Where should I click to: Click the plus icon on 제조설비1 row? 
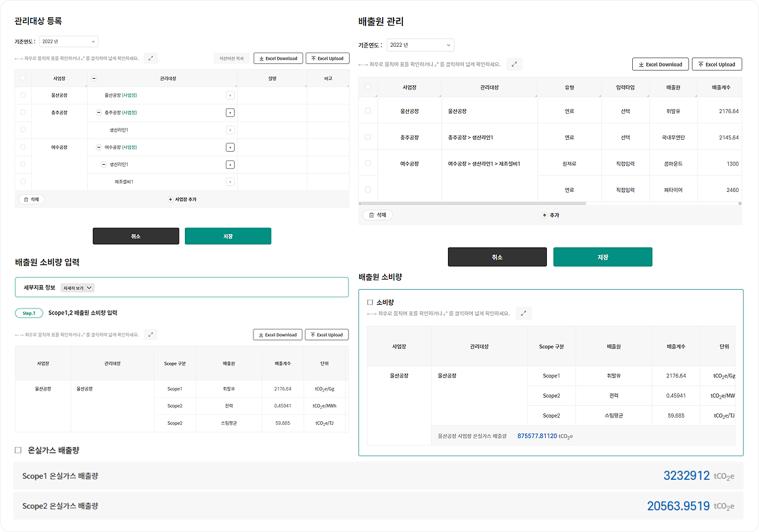(x=230, y=181)
